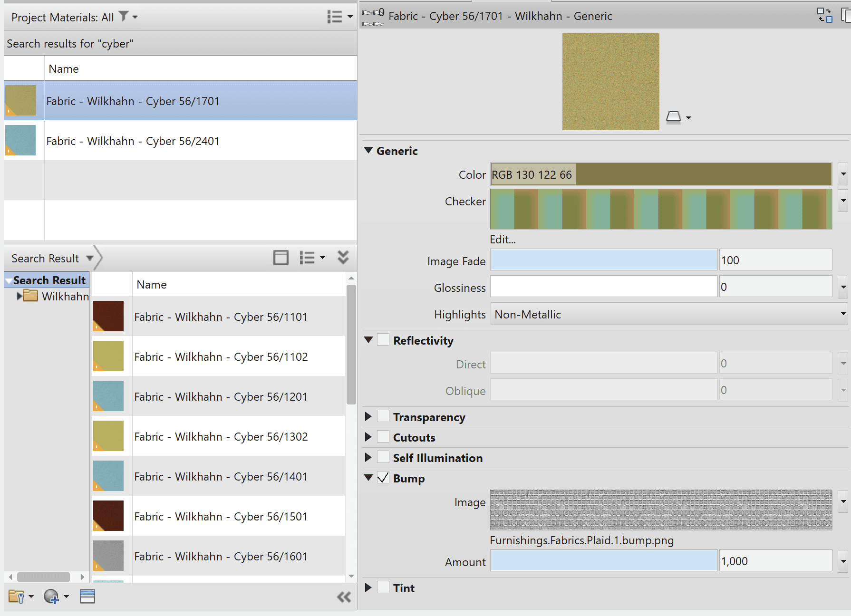The height and width of the screenshot is (616, 851).
Task: Open the Checker image options dropdown arrow
Action: (843, 201)
